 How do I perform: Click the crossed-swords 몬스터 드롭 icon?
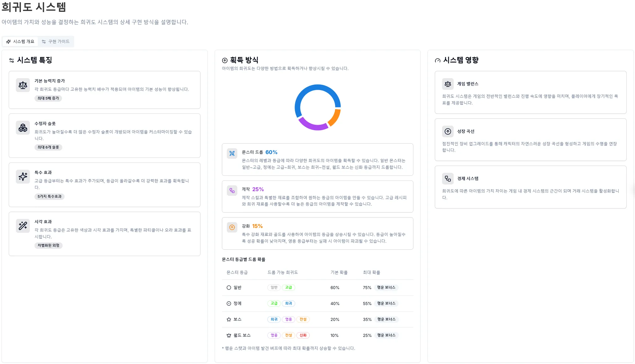pyautogui.click(x=232, y=153)
